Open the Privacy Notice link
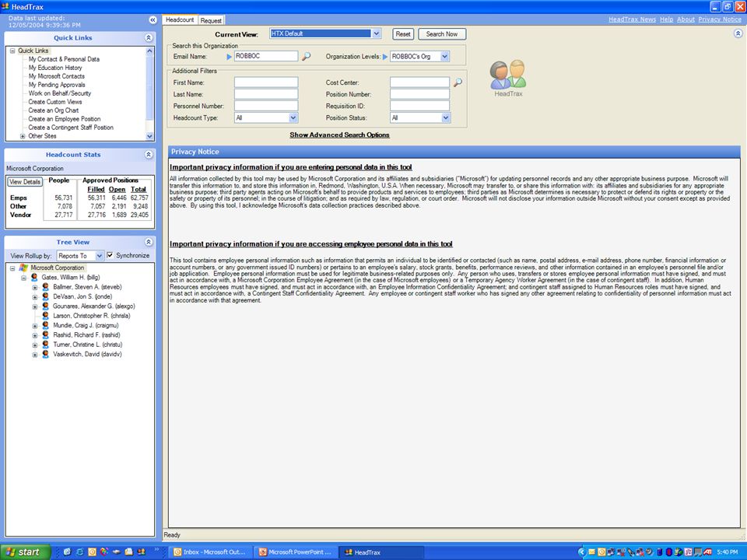Screen dimensions: 747x560 719,19
